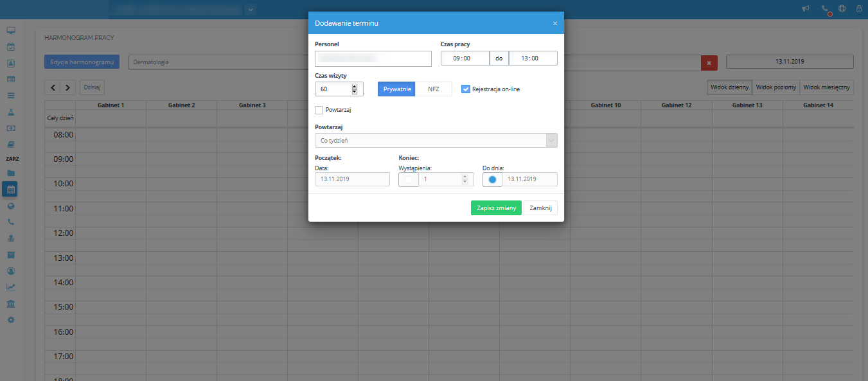Screen dimensions: 868x381
Task: Select the Do dnia radio button
Action: [x=492, y=179]
